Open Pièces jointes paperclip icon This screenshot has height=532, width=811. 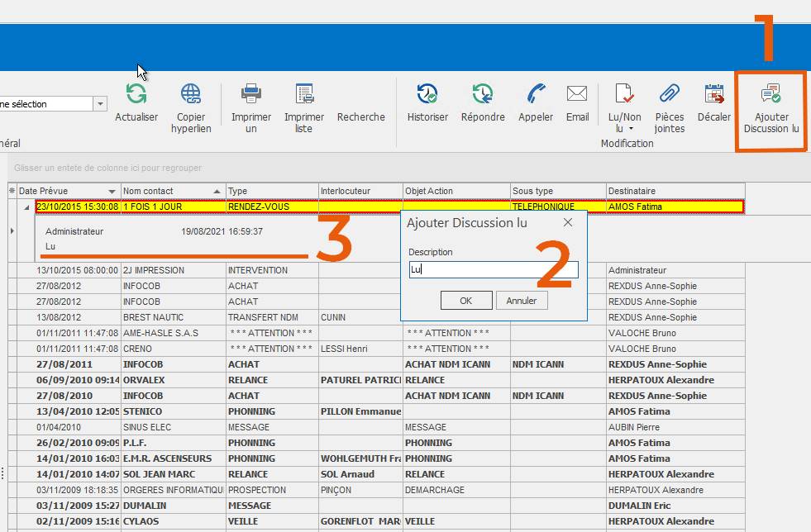[x=670, y=93]
